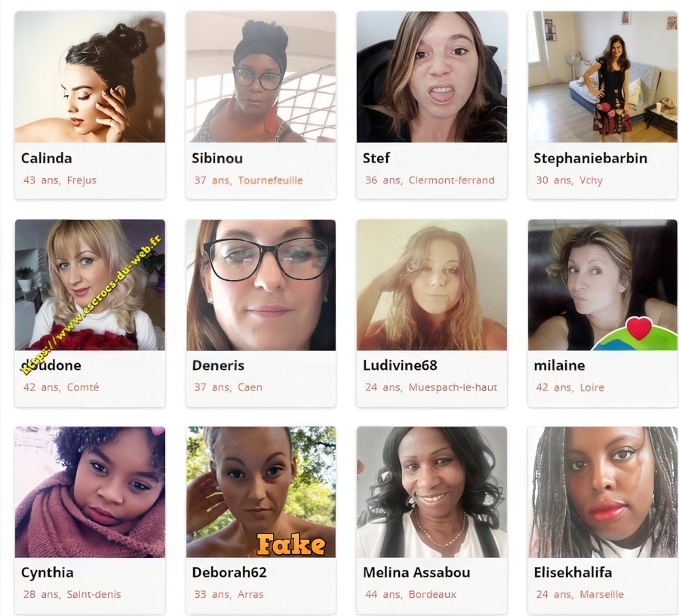The image size is (679, 616).
Task: Click the escrocs-du-web.fr watermark link
Action: (92, 305)
